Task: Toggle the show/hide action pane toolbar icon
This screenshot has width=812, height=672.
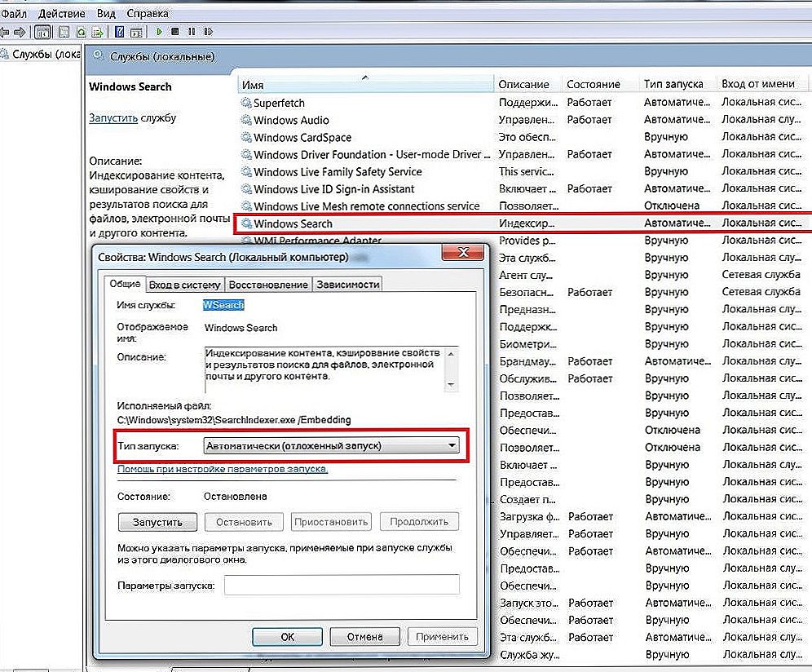Action: tap(136, 32)
